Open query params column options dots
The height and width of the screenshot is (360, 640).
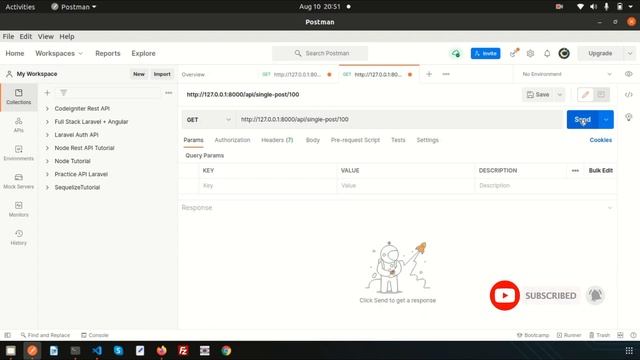point(575,171)
